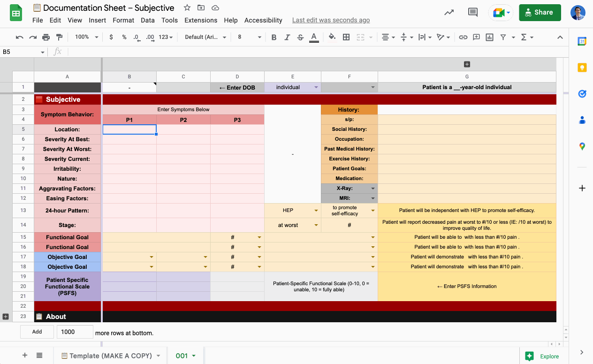The width and height of the screenshot is (593, 364).
Task: Open Google Calendar side panel
Action: (x=582, y=41)
